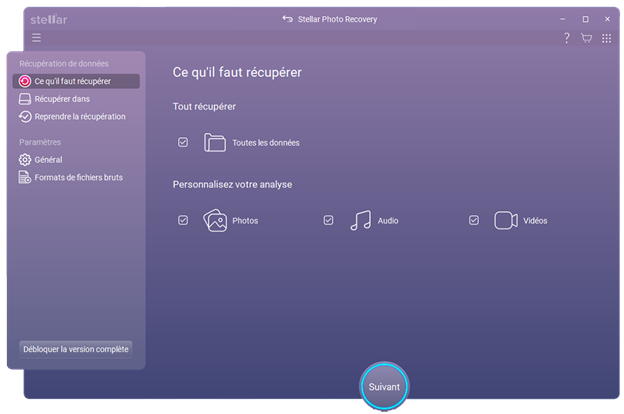
Task: Click the Audio label
Action: (x=388, y=221)
